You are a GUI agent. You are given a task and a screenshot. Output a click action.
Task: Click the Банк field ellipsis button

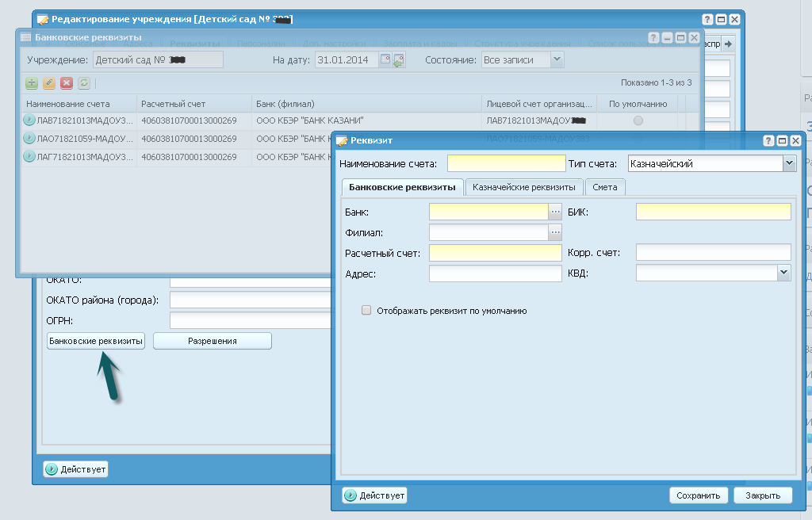click(x=555, y=212)
